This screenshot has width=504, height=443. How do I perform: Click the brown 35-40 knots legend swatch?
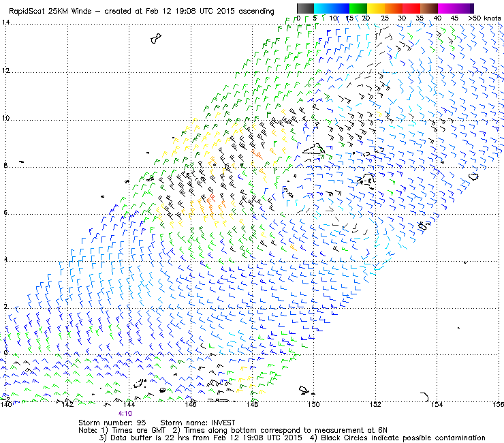[429, 8]
